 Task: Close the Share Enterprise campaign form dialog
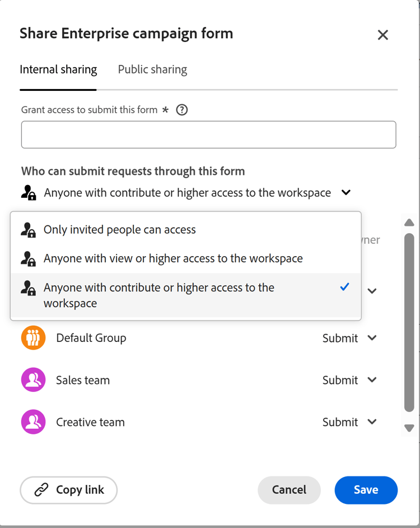[x=382, y=35]
